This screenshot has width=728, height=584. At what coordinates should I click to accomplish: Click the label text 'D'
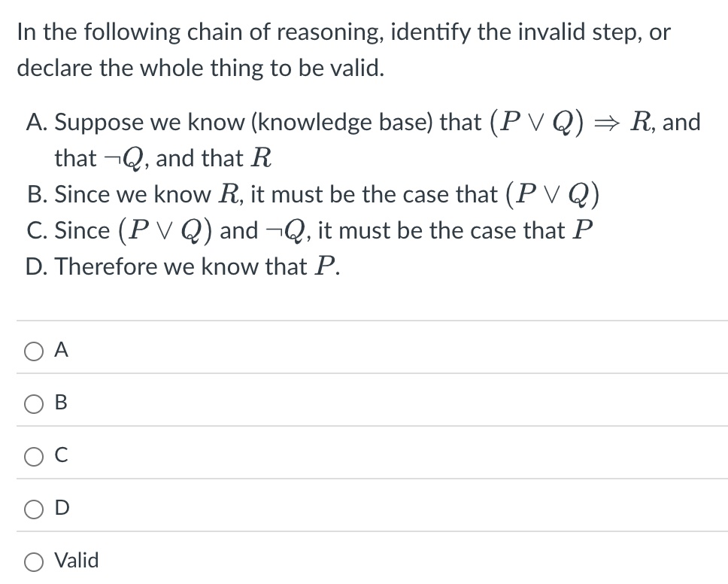tap(62, 507)
